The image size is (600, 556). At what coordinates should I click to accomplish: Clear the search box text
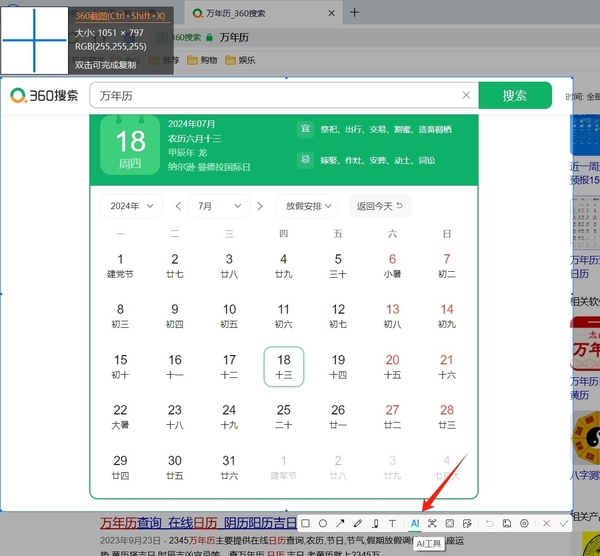pyautogui.click(x=466, y=96)
